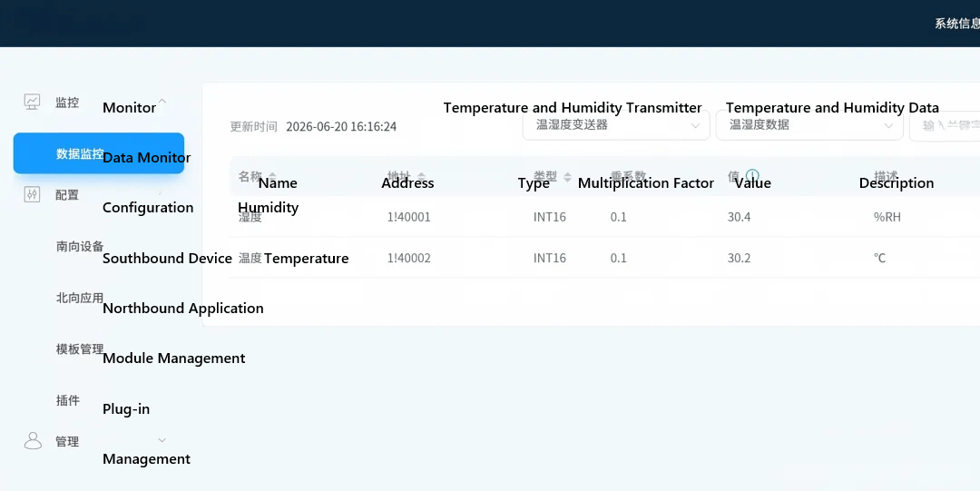The image size is (980, 491).
Task: Click the info icon next to 值 header
Action: coord(752,176)
